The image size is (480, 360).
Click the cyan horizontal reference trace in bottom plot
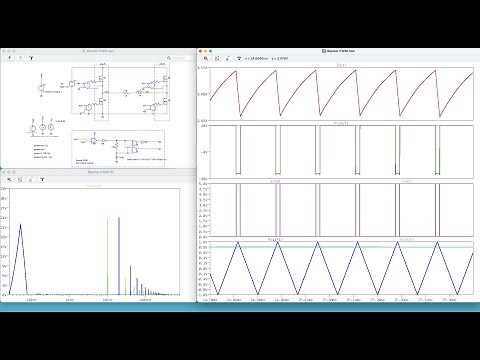[x=342, y=247]
